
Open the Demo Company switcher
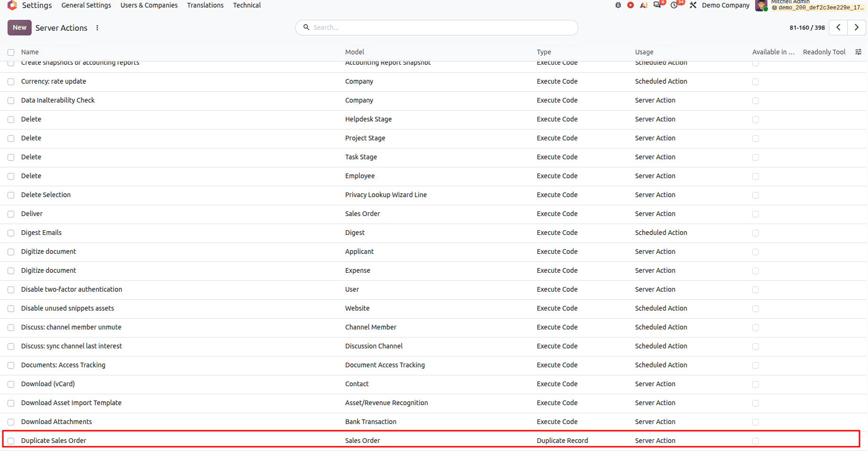coord(726,5)
